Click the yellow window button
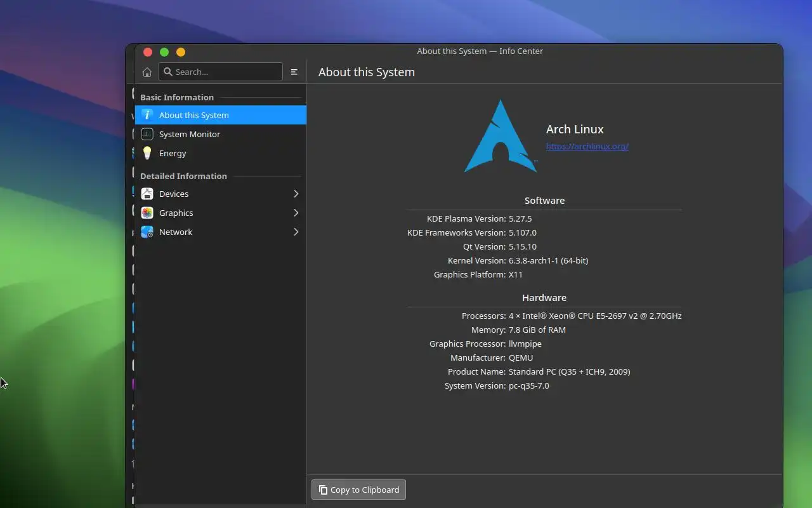 [x=181, y=52]
